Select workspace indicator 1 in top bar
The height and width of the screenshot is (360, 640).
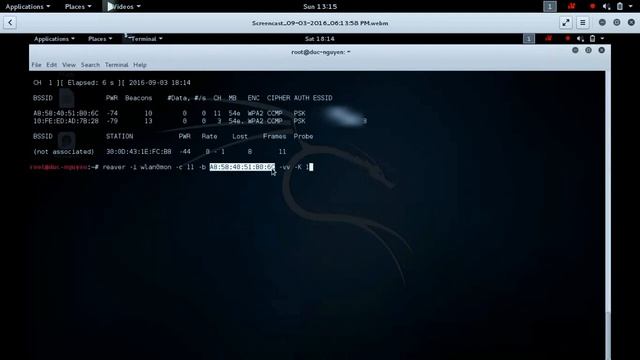coord(550,7)
